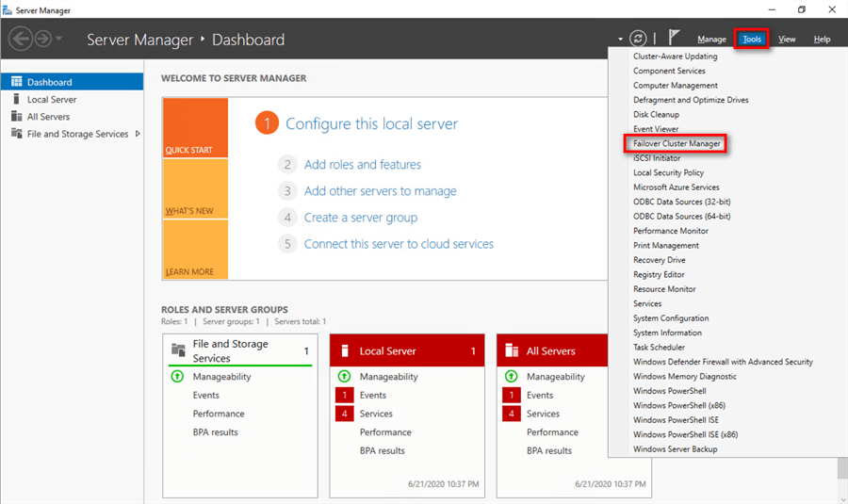
Task: Open the Manage menu
Action: pos(711,40)
